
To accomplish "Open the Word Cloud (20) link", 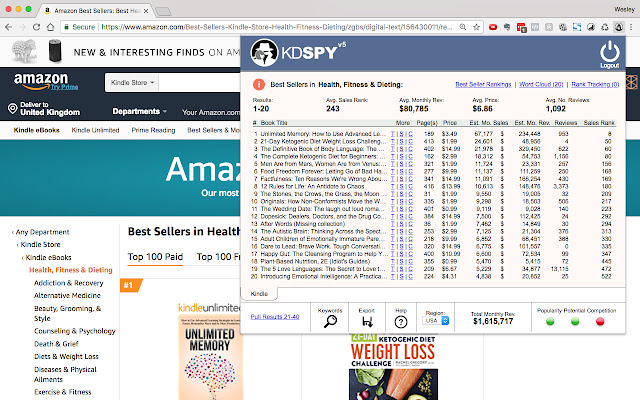I will [x=541, y=84].
